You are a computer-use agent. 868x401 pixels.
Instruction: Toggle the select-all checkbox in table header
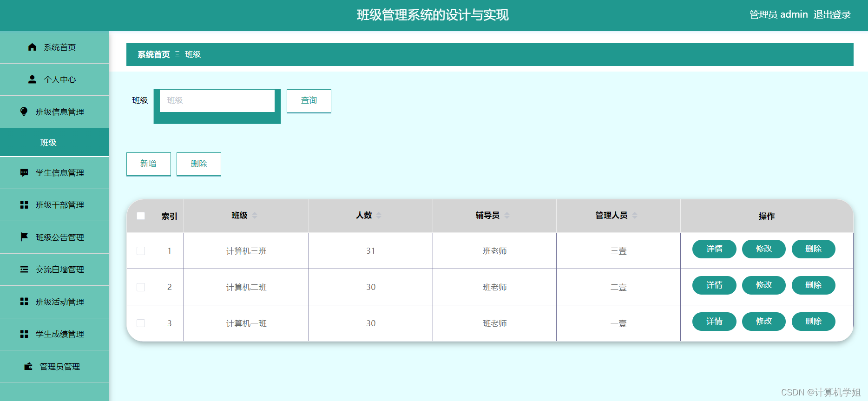click(x=141, y=216)
